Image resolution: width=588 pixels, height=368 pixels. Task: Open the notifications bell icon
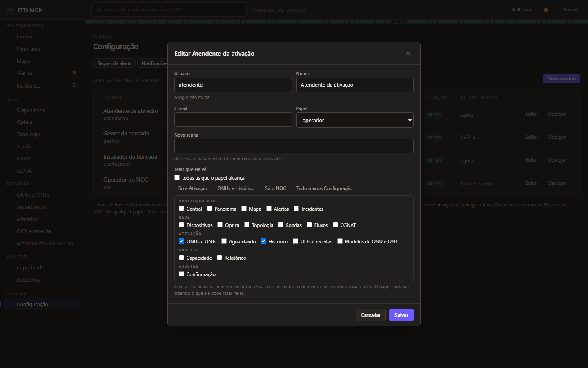tap(546, 10)
